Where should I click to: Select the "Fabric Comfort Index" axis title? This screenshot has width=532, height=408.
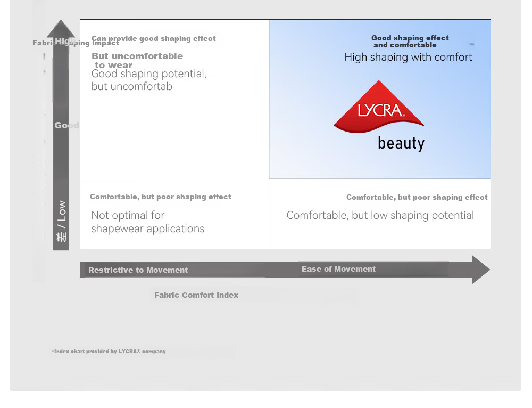click(x=196, y=295)
